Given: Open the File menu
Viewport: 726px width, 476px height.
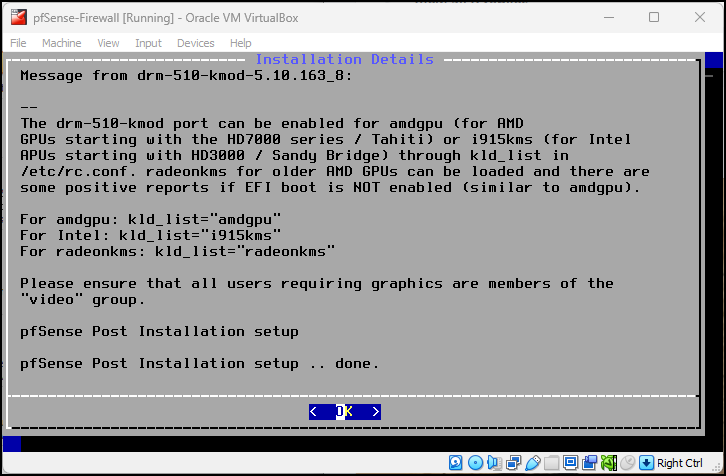Looking at the screenshot, I should click(x=18, y=43).
